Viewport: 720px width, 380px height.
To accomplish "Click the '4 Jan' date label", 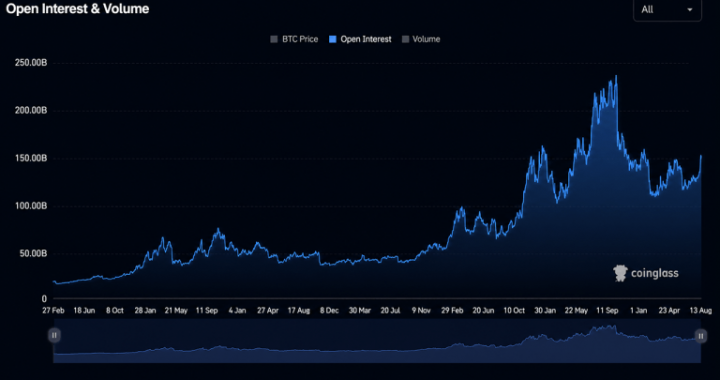I will [x=237, y=311].
